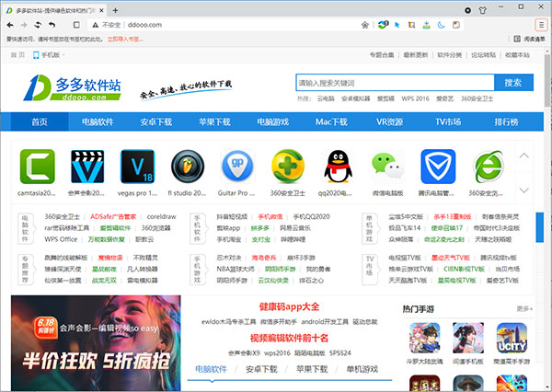This screenshot has width=552, height=392.
Task: Click the NBA篮球大师 text link
Action: (236, 269)
